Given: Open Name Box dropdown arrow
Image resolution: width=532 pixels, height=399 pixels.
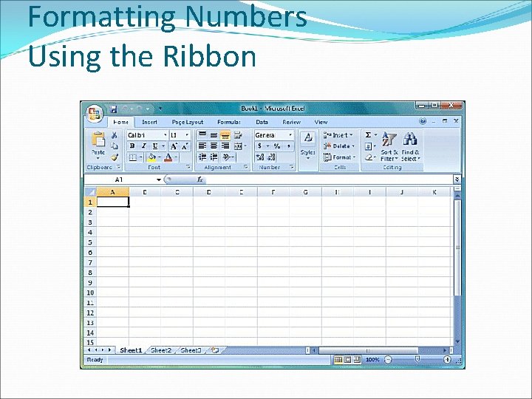Looking at the screenshot, I should pyautogui.click(x=158, y=180).
